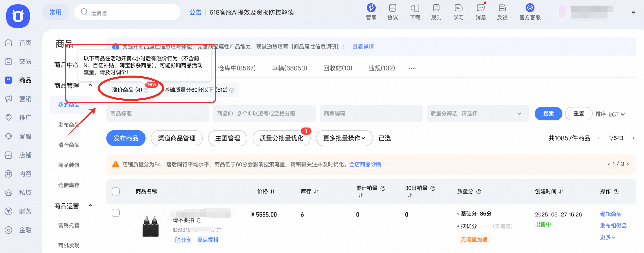Screen dimensions: 644x253
Task: Click the 重置 button
Action: [x=579, y=114]
